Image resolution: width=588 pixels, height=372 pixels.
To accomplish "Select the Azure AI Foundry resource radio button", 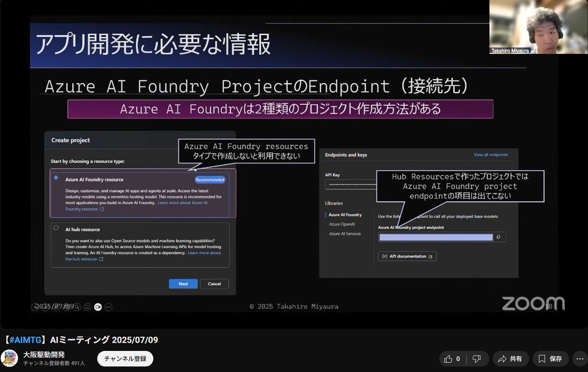I will 56,178.
